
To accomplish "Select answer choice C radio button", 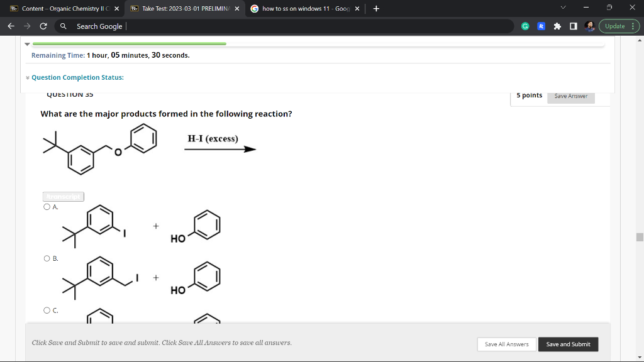I will coord(47,310).
